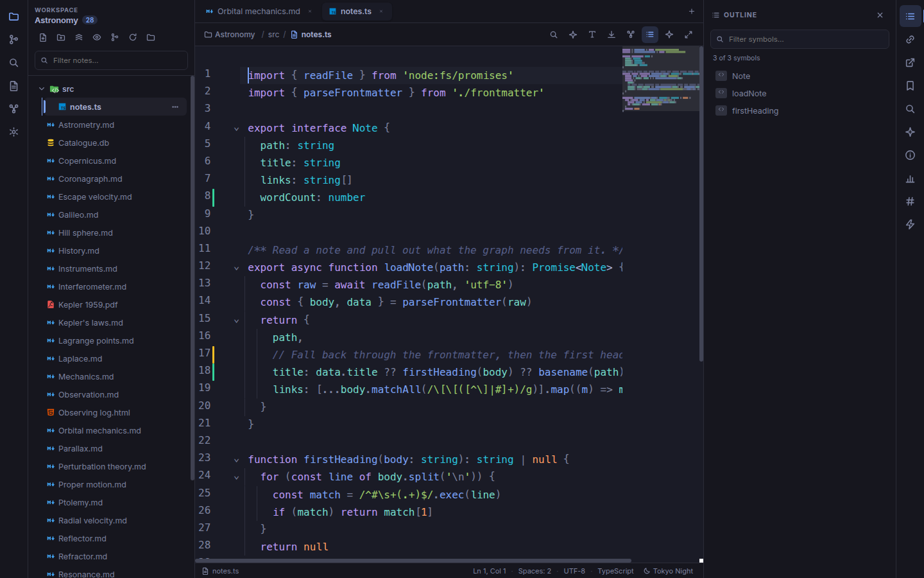Screen dimensions: 924x578
Task: Fold the loadNote function on line 12
Action: click(236, 268)
